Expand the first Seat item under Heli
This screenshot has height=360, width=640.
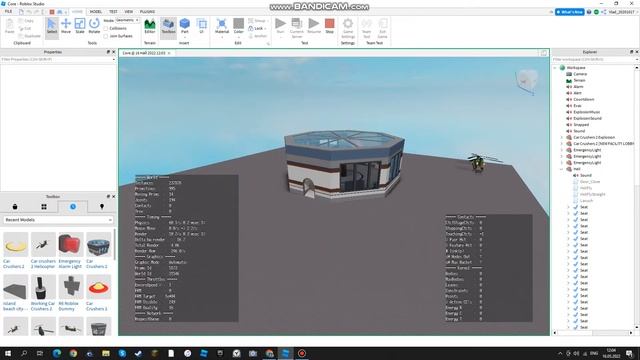click(x=569, y=207)
